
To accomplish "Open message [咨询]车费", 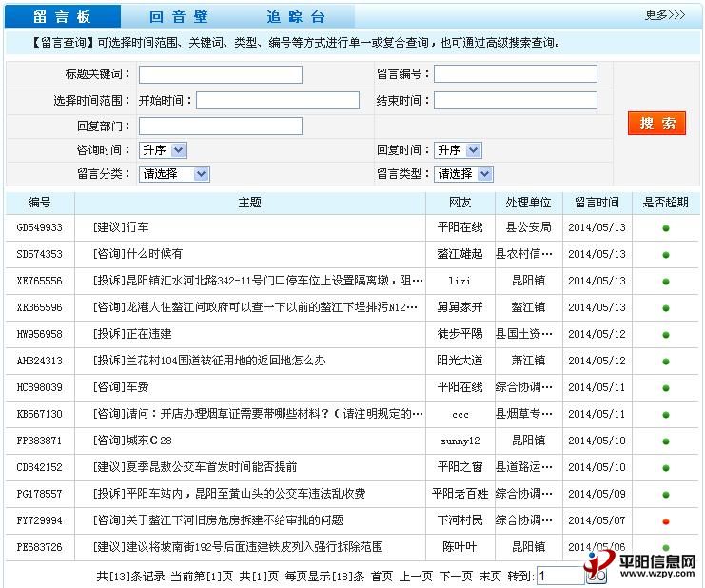I will point(121,387).
